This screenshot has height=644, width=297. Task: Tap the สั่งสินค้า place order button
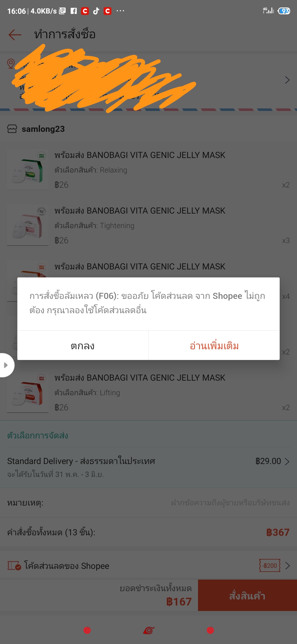tap(248, 595)
